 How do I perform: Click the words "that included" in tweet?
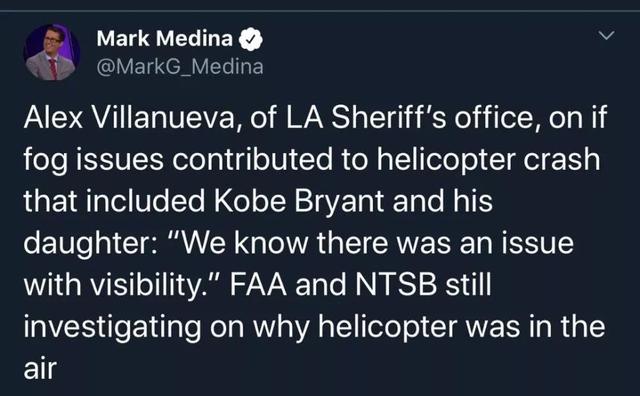click(114, 201)
